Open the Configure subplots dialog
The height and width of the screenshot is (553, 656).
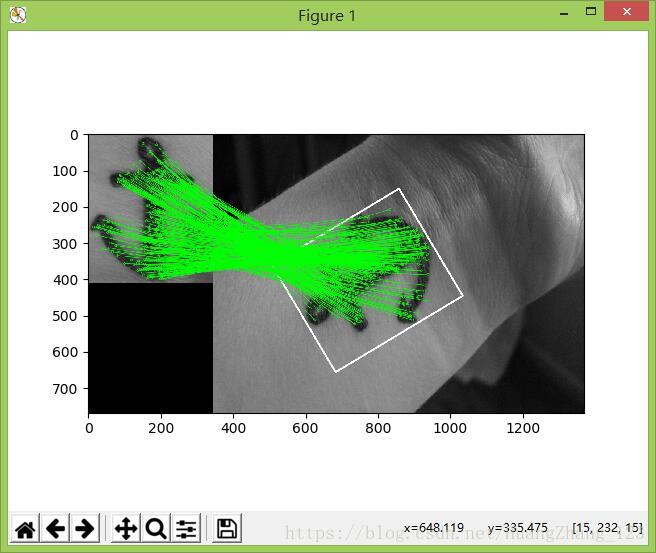(186, 528)
